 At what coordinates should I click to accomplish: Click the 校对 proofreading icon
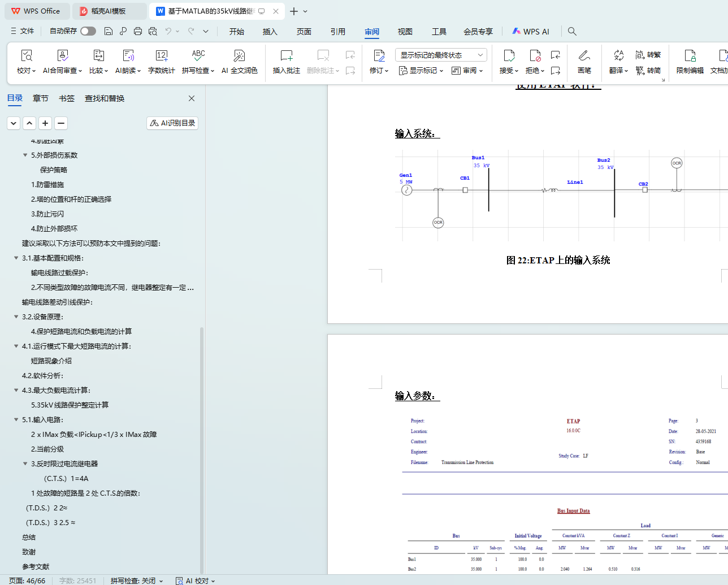26,56
